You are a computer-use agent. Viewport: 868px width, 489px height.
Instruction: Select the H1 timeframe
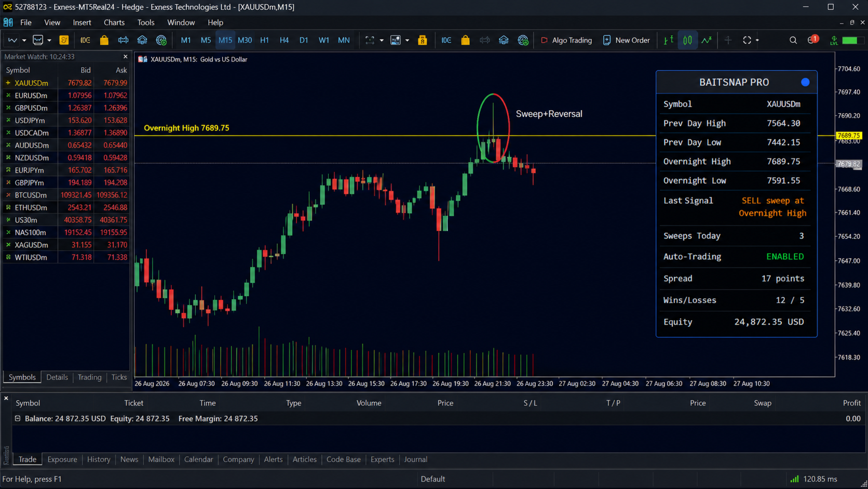coord(264,40)
